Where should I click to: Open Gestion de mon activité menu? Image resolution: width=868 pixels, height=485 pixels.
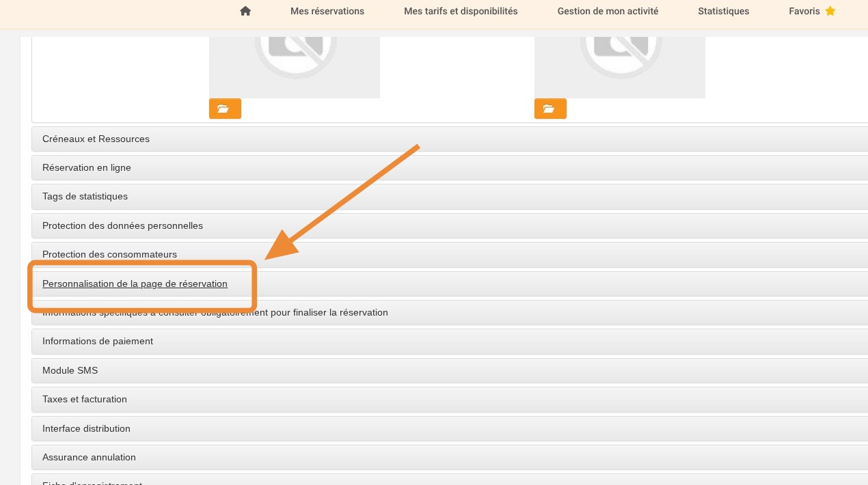pyautogui.click(x=608, y=11)
